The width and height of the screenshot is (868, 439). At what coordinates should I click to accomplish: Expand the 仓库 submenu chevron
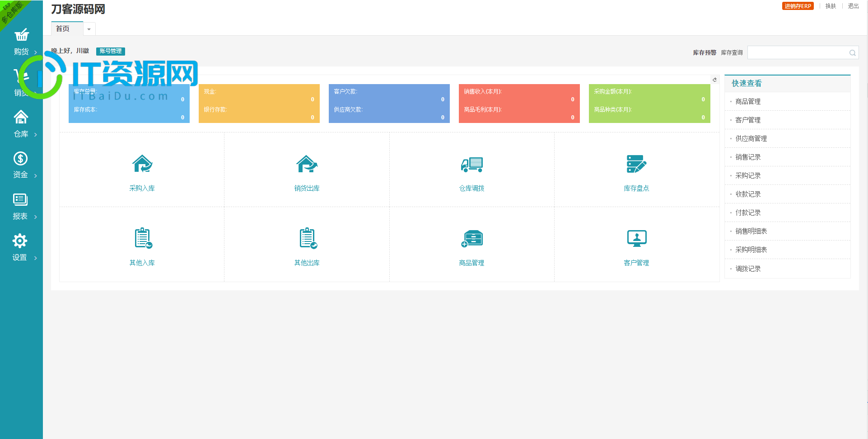[36, 134]
